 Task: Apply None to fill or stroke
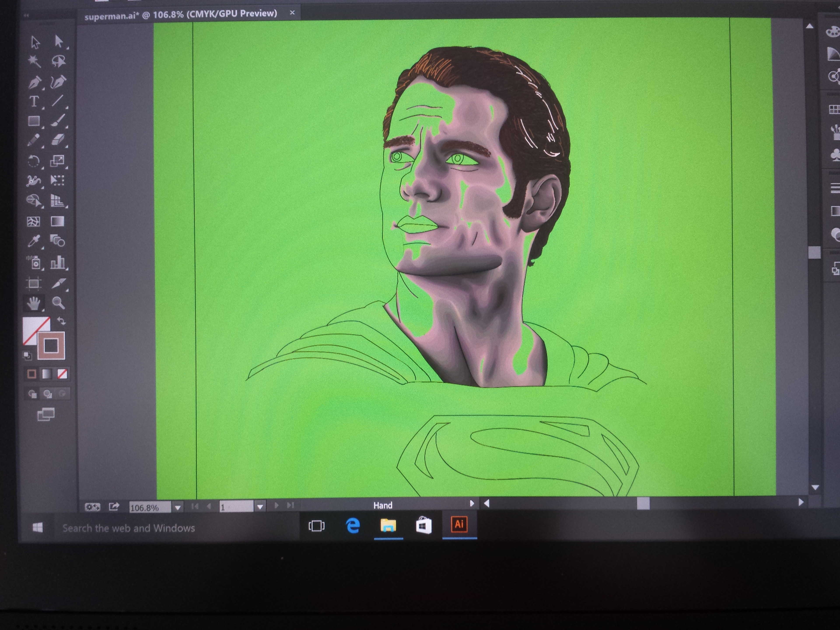[62, 374]
